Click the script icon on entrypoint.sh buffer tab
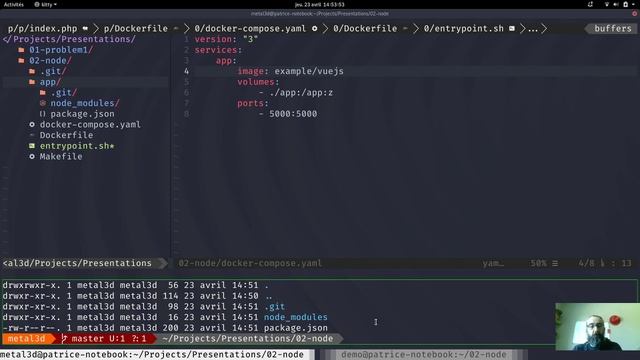This screenshot has width=640, height=360. pyautogui.click(x=511, y=28)
